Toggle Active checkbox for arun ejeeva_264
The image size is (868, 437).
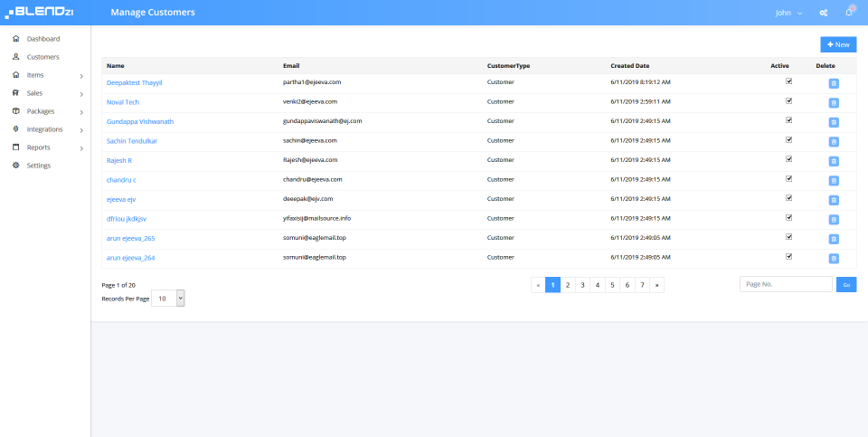[x=788, y=256]
